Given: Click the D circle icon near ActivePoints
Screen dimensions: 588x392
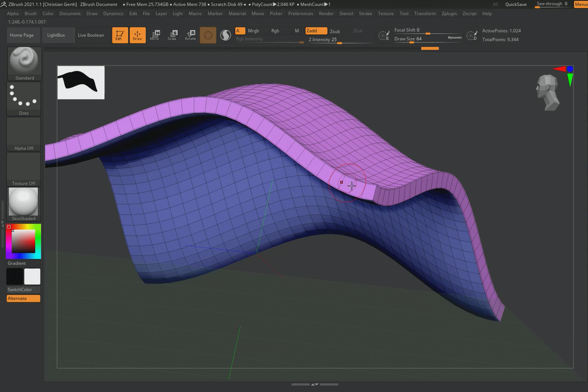Looking at the screenshot, I should coord(472,36).
